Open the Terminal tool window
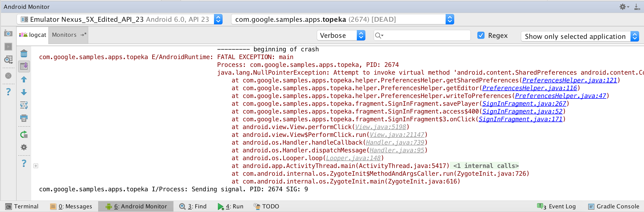Image resolution: width=644 pixels, height=212 pixels. click(22, 207)
